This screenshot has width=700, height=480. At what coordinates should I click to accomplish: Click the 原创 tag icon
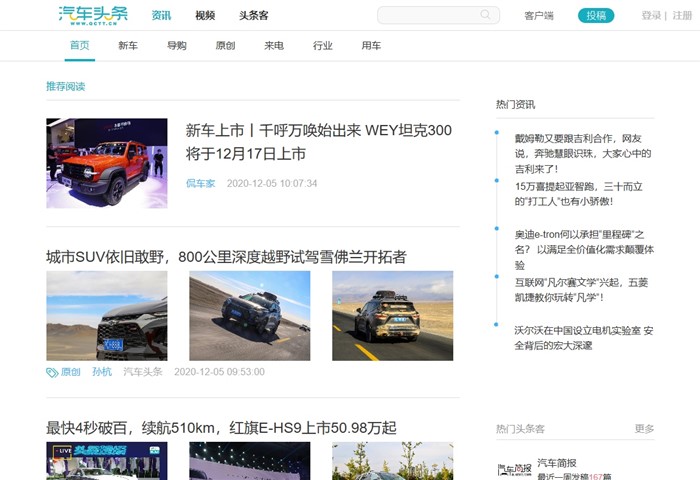click(x=52, y=372)
